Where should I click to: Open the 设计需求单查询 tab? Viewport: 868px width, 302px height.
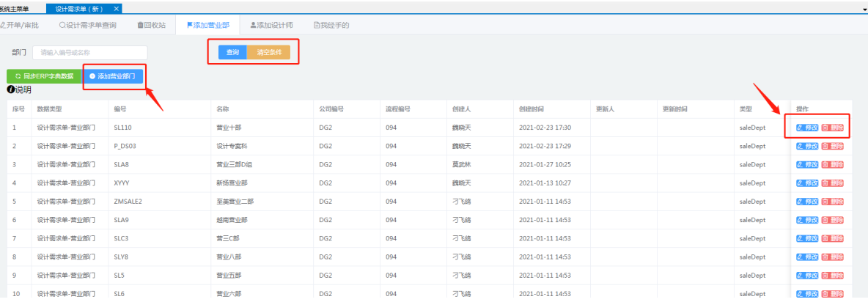click(x=87, y=26)
